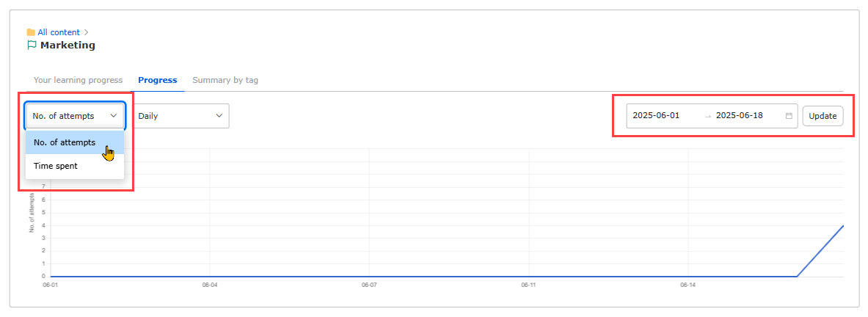This screenshot has height=317, width=868.
Task: Click the flag icon next to Marketing
Action: [x=32, y=45]
